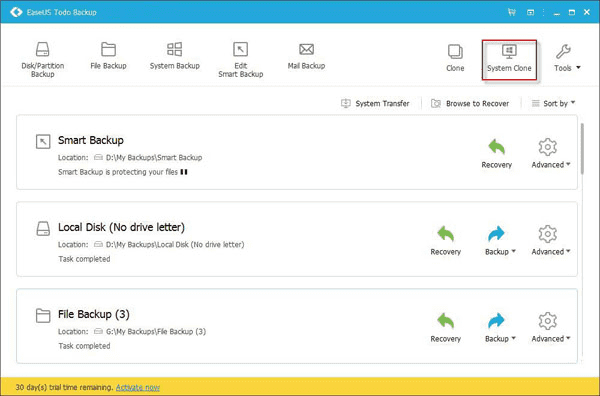Open Advanced options for Local Disk
Screen dimensions: 600x396
tap(551, 241)
